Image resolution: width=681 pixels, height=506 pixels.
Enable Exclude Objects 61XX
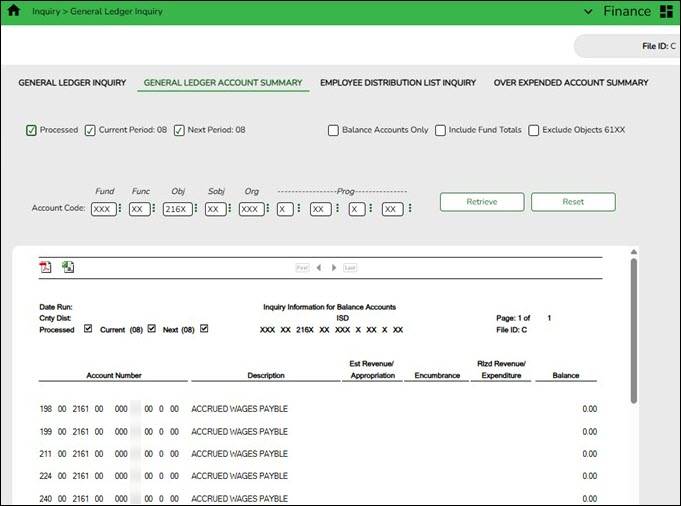click(x=533, y=130)
